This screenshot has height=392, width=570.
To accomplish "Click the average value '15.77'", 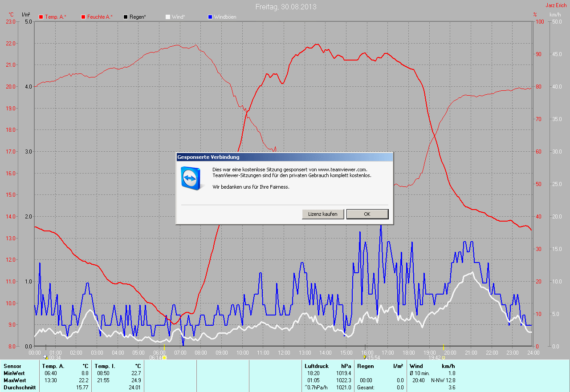I will coord(82,388).
